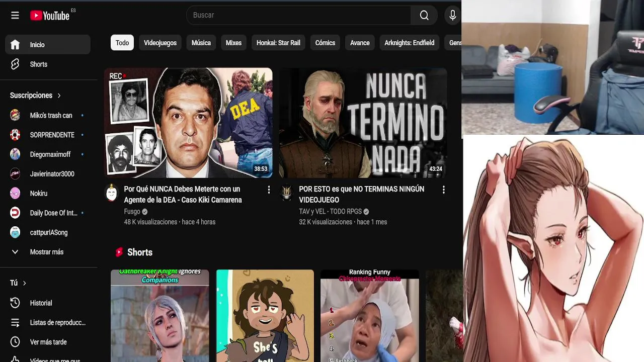This screenshot has width=644, height=362.
Task: Expand the Tú section chevron
Action: (24, 283)
